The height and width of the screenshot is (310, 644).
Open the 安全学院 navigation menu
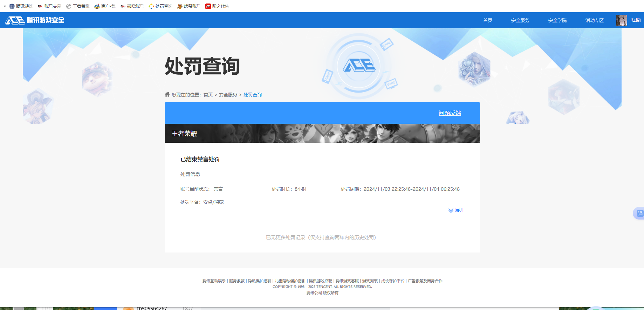click(557, 20)
